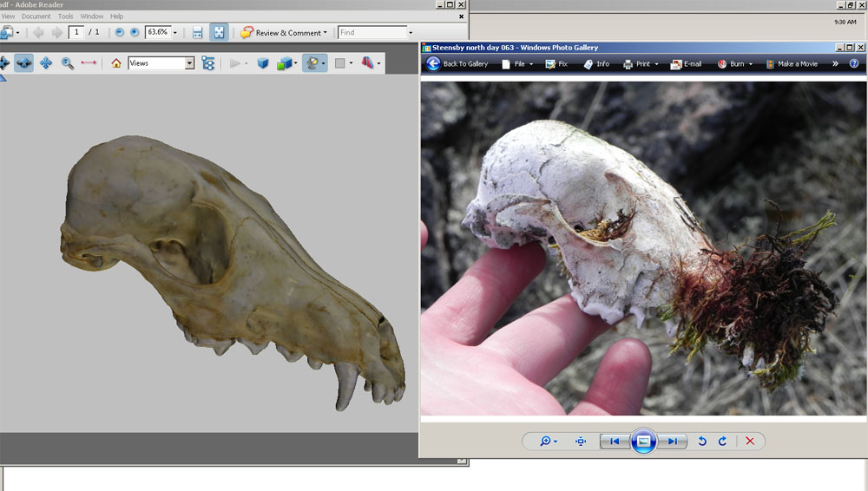Open the 3D lighting lamp options
The width and height of the screenshot is (868, 491).
click(x=315, y=63)
